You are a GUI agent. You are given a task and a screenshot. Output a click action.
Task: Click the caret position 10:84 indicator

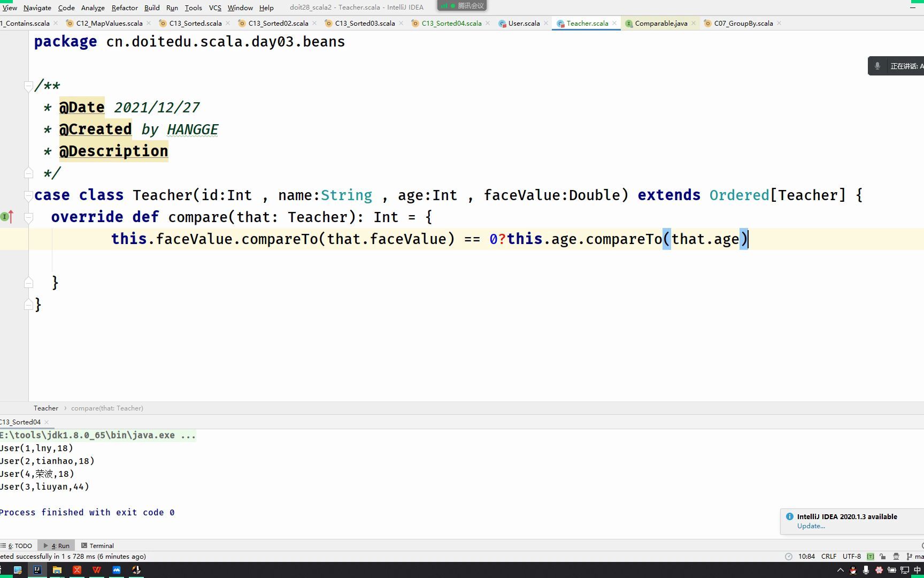coord(806,557)
